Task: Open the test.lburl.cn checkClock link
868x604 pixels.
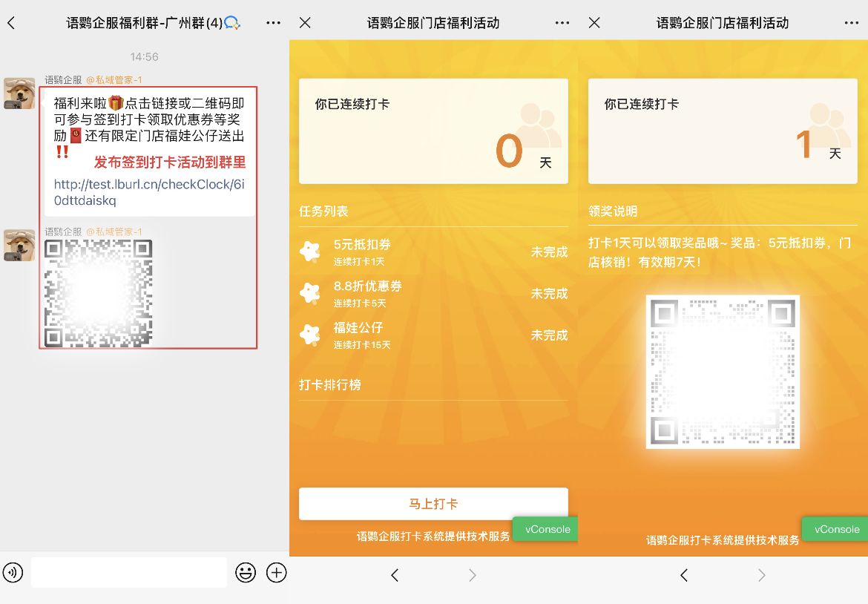Action: tap(148, 192)
